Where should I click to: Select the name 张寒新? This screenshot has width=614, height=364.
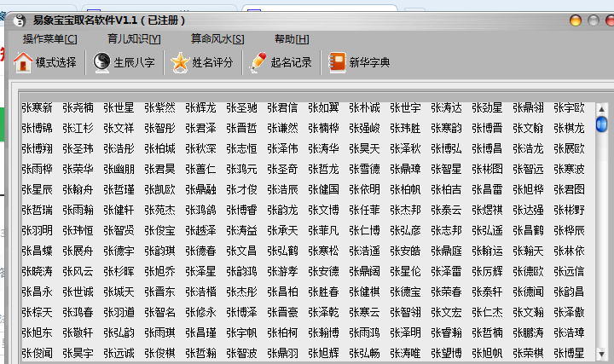pyautogui.click(x=38, y=107)
